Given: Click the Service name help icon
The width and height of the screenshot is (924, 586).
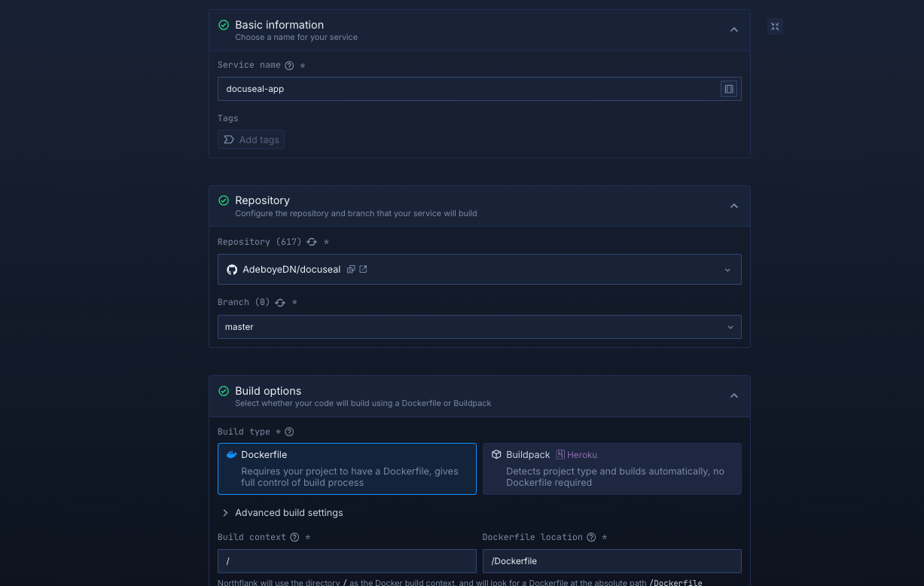Looking at the screenshot, I should point(289,66).
